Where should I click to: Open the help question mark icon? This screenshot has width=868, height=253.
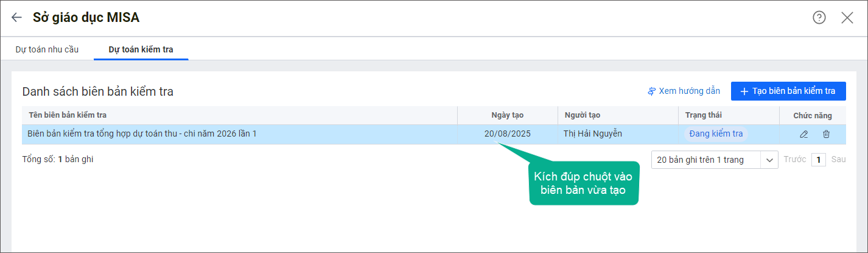coord(819,18)
